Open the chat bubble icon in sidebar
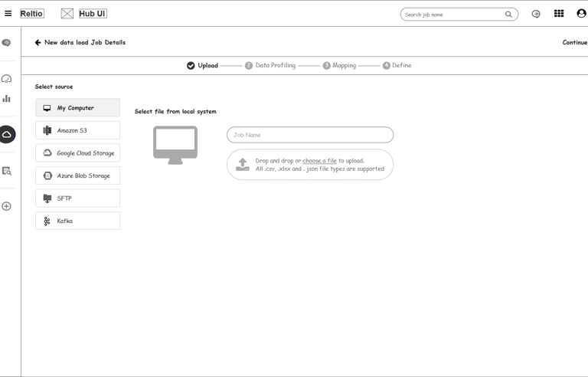Screen dimensions: 588x377 click(7, 43)
